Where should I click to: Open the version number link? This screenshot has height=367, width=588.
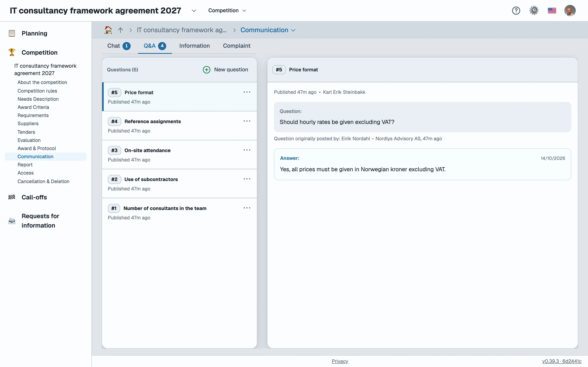[561, 361]
